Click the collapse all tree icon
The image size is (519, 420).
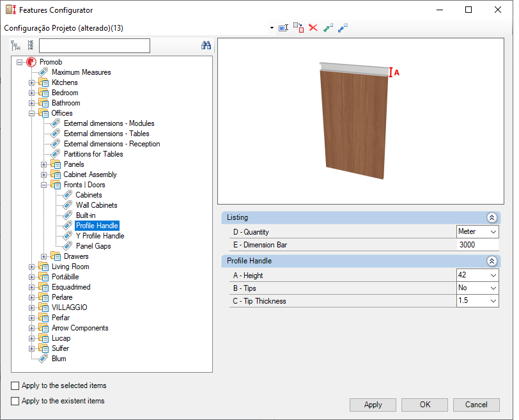pyautogui.click(x=31, y=45)
